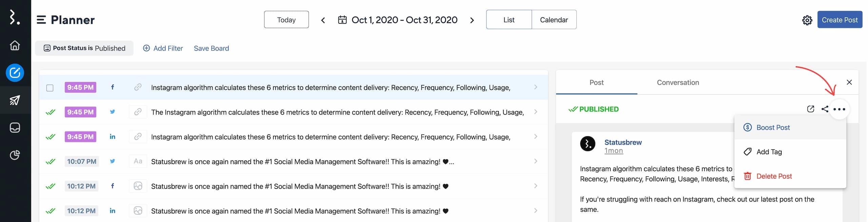Viewport: 868px width, 222px height.
Task: Click the Twitter icon on the 10:07 PM row
Action: click(113, 161)
